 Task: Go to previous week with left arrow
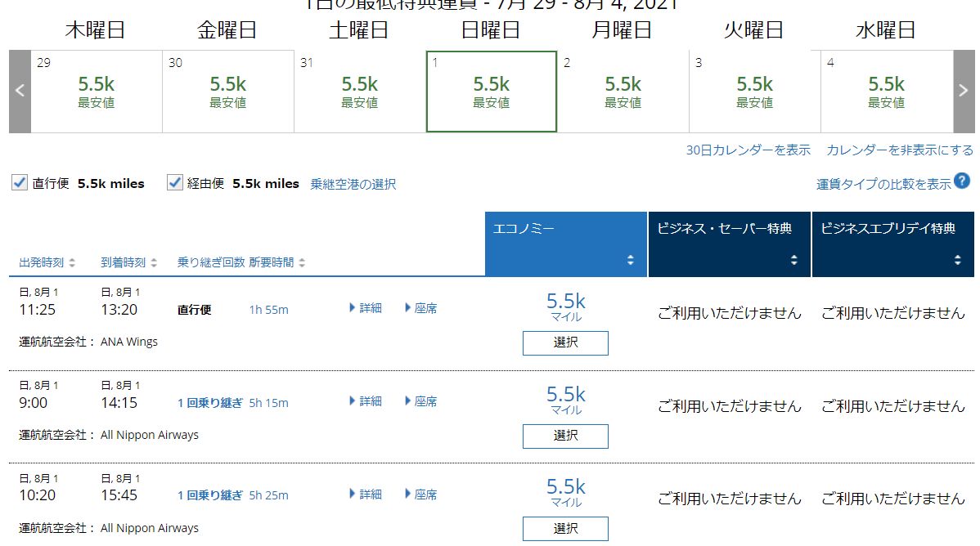pyautogui.click(x=20, y=92)
